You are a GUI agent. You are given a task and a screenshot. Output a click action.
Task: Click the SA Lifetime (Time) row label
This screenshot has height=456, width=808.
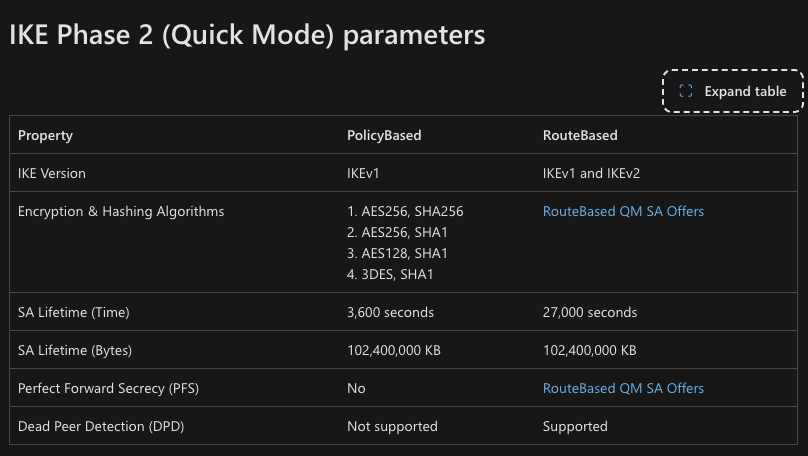coord(74,312)
